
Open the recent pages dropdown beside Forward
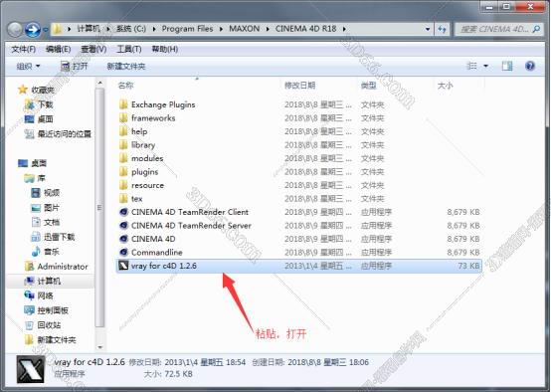46,30
